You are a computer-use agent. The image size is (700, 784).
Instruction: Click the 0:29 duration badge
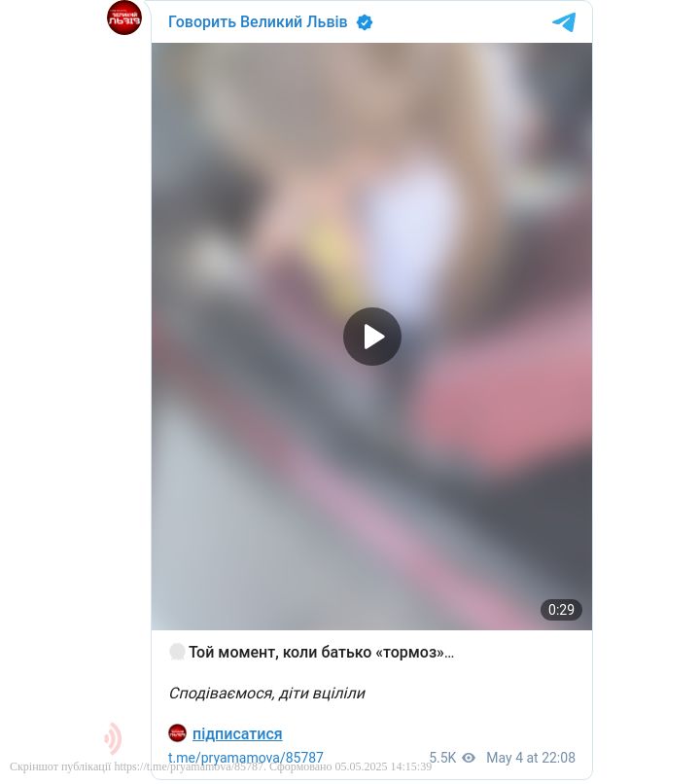[x=561, y=610]
